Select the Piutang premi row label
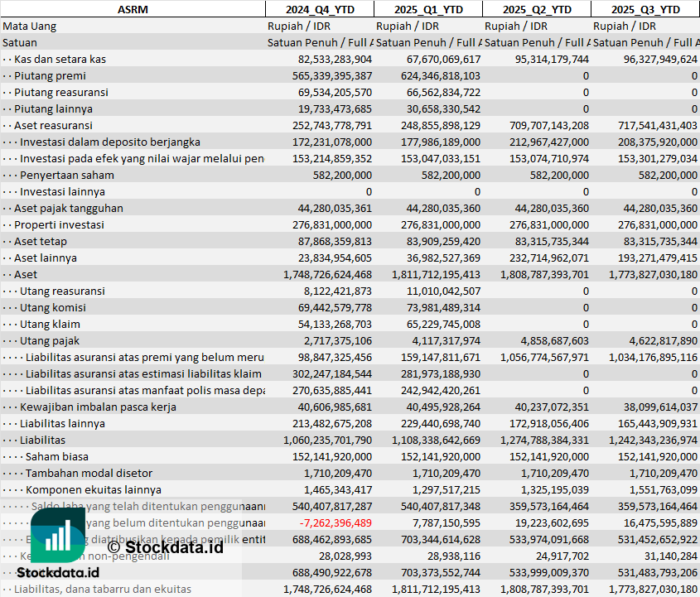This screenshot has height=597, width=700. pos(50,75)
